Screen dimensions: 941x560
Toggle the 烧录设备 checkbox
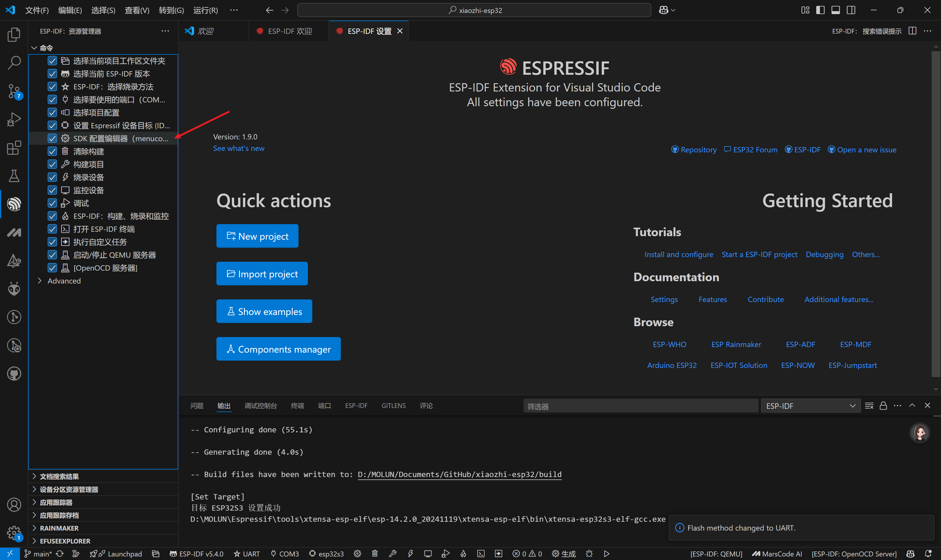pyautogui.click(x=52, y=177)
